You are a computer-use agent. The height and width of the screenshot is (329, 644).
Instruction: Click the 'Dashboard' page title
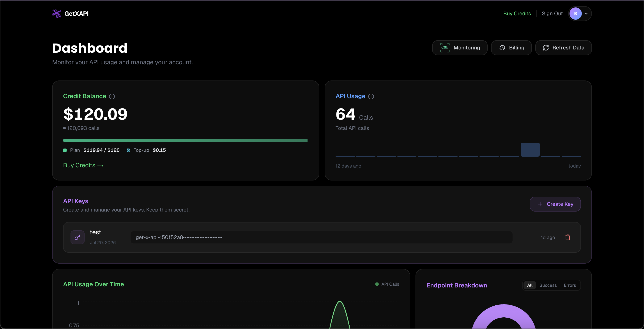[x=90, y=48]
